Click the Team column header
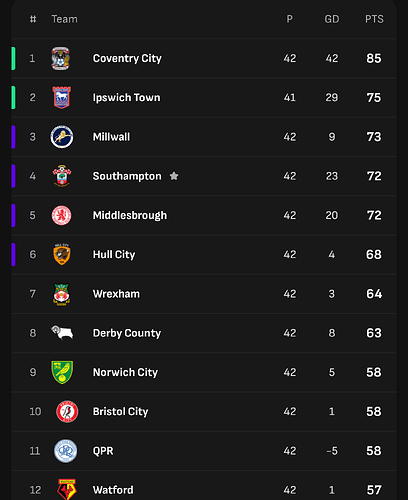The width and height of the screenshot is (408, 500). (64, 19)
